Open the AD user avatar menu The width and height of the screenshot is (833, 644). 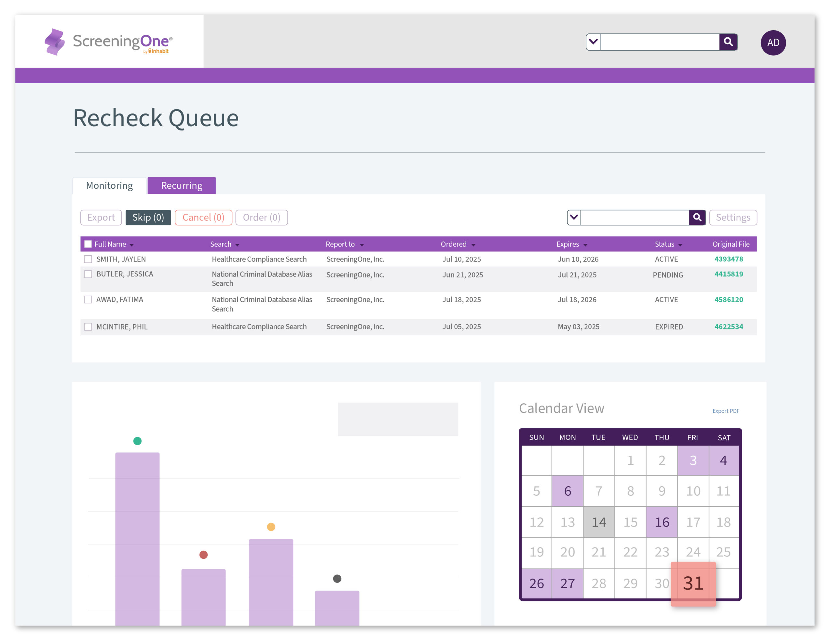[773, 43]
